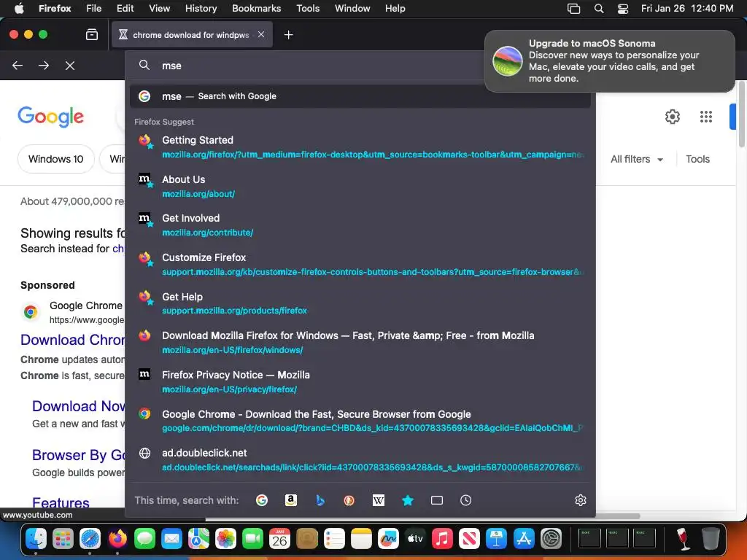Open the Google Chrome download suggestion

tap(360, 421)
